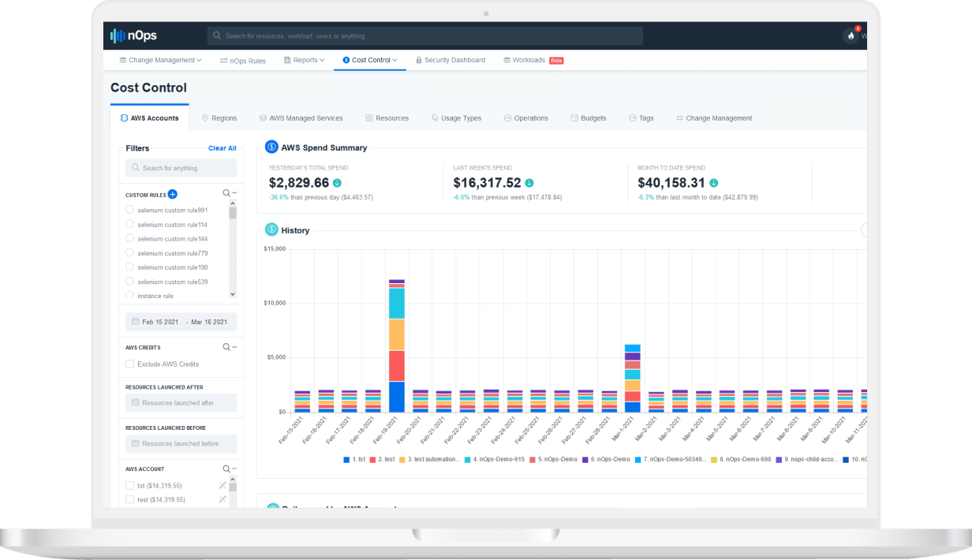The width and height of the screenshot is (972, 560).
Task: Switch to the Tags tab
Action: click(641, 118)
